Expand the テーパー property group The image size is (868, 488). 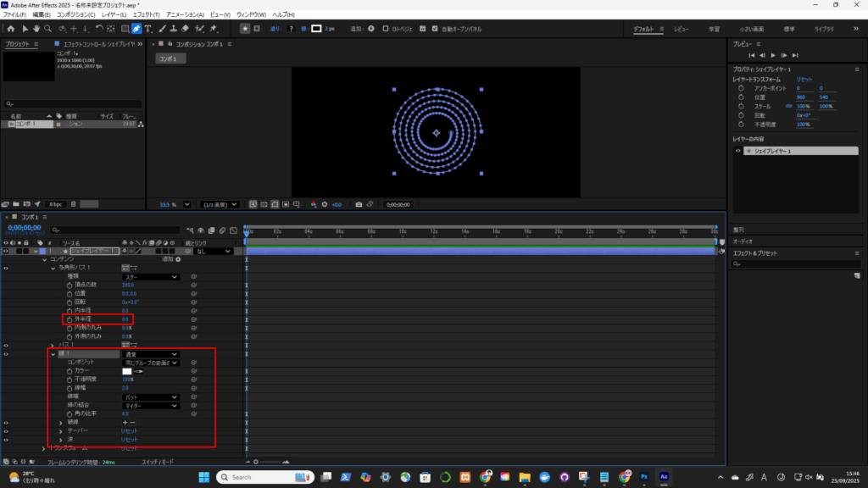(60, 430)
